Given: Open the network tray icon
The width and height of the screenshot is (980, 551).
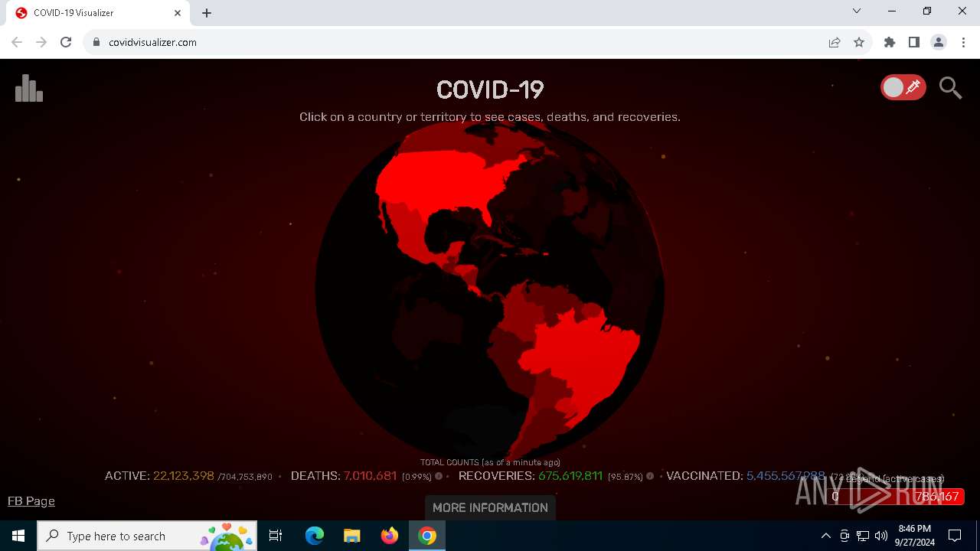Looking at the screenshot, I should pos(863,536).
